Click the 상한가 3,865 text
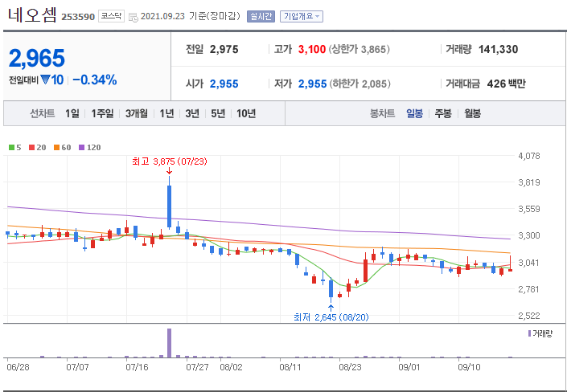The image size is (567, 392). 359,50
